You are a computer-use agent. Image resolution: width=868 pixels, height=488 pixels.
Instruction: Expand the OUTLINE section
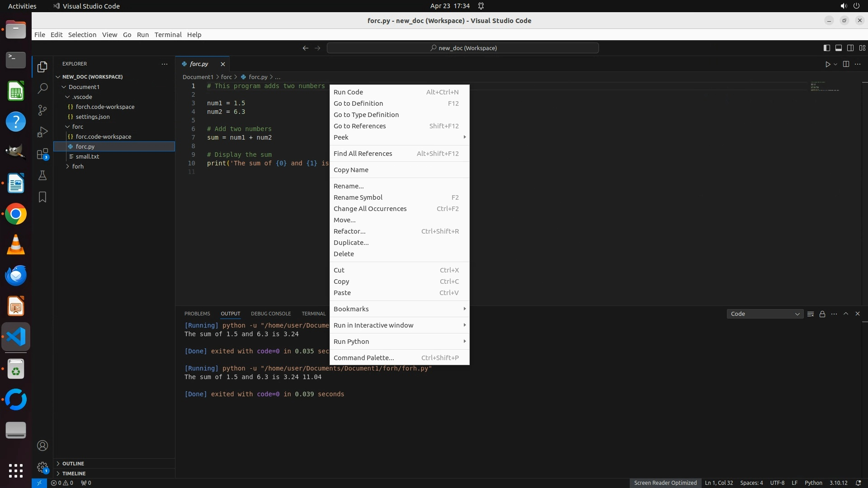(73, 464)
